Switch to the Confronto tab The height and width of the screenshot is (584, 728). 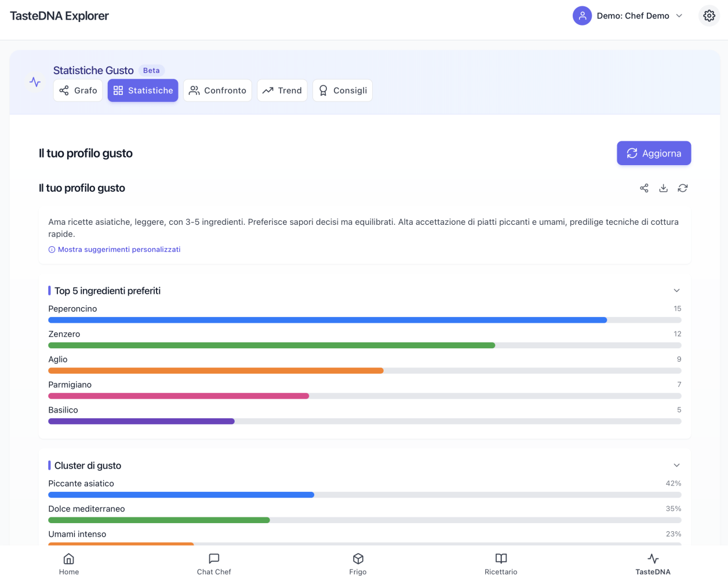(217, 90)
